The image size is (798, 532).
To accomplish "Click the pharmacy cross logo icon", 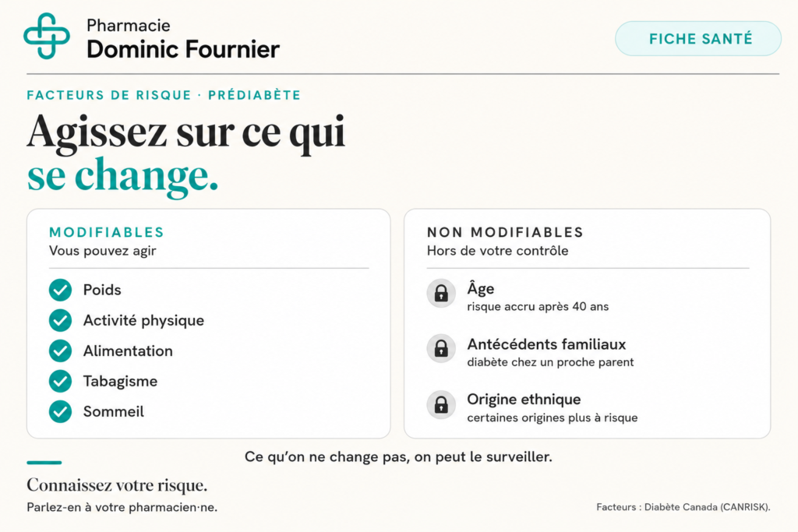I will pyautogui.click(x=47, y=36).
